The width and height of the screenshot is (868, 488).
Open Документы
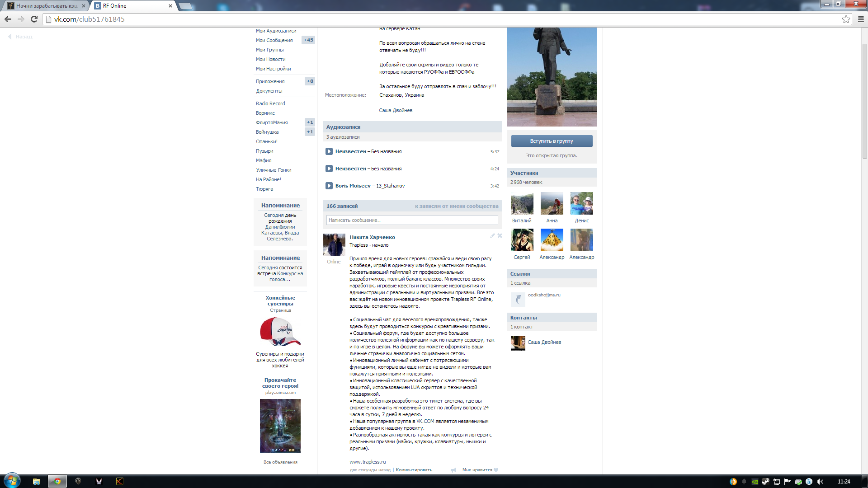(269, 91)
